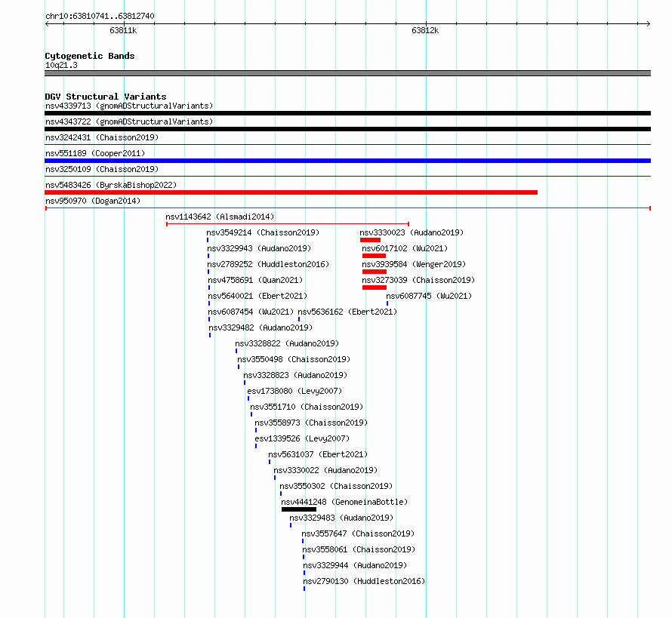Select variant nsv3329483 (Audano2019)
Viewport: 672px width, 618px height.
pyautogui.click(x=341, y=518)
